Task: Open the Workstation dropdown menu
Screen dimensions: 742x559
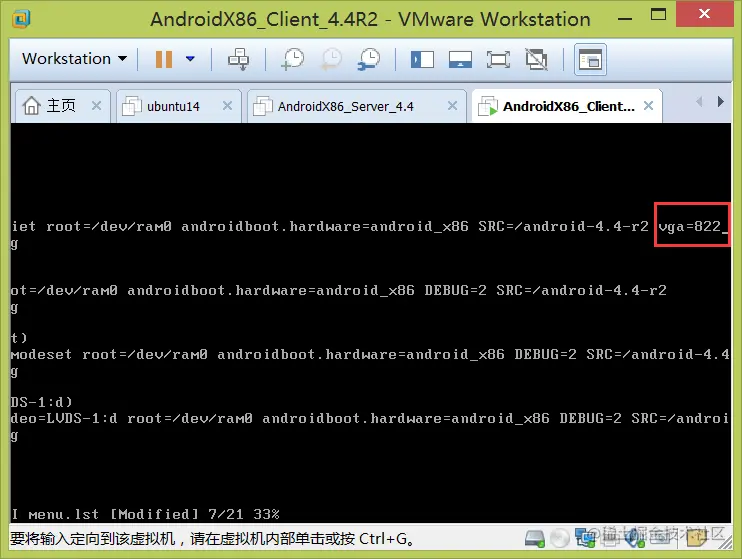Action: [x=74, y=59]
